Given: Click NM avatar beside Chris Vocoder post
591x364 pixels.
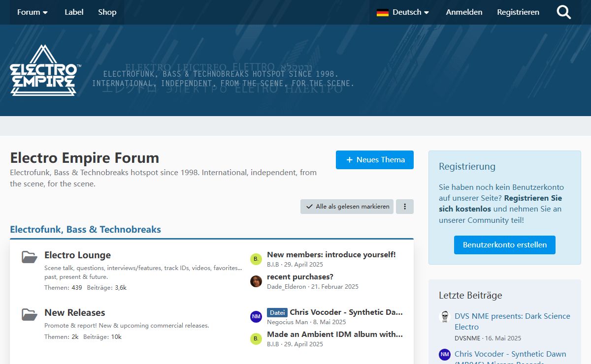Looking at the screenshot, I should pyautogui.click(x=256, y=317).
